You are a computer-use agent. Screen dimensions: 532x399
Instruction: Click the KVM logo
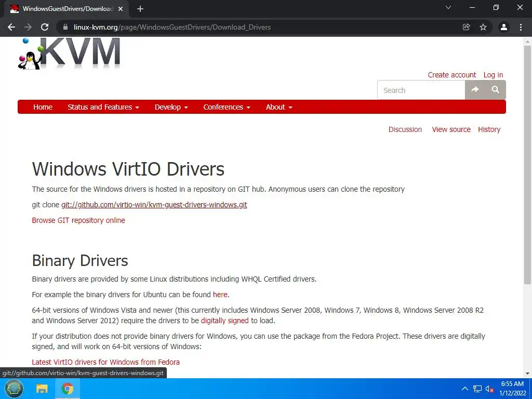[x=69, y=54]
